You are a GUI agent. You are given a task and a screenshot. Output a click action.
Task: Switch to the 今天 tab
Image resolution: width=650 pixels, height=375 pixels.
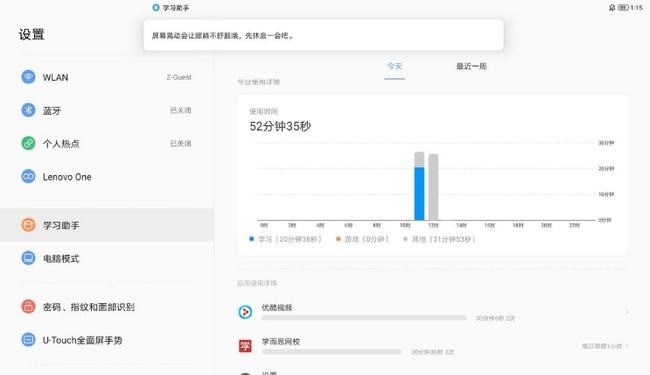click(394, 66)
